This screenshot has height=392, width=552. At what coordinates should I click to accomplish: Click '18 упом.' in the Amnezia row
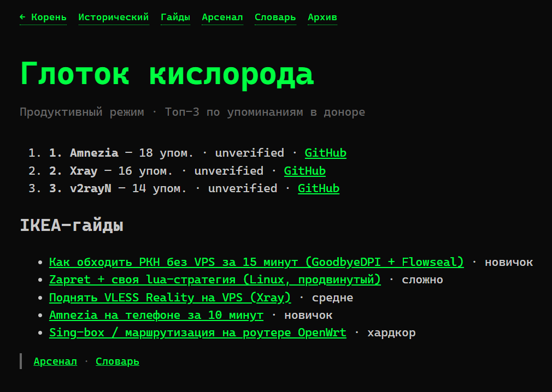tap(166, 153)
